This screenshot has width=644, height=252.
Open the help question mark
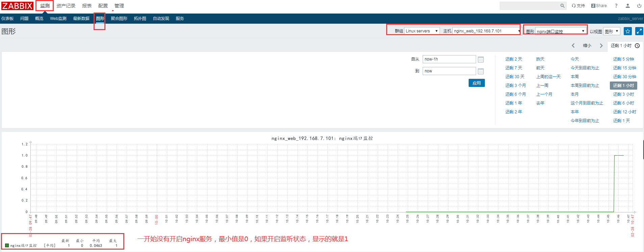[x=616, y=6]
